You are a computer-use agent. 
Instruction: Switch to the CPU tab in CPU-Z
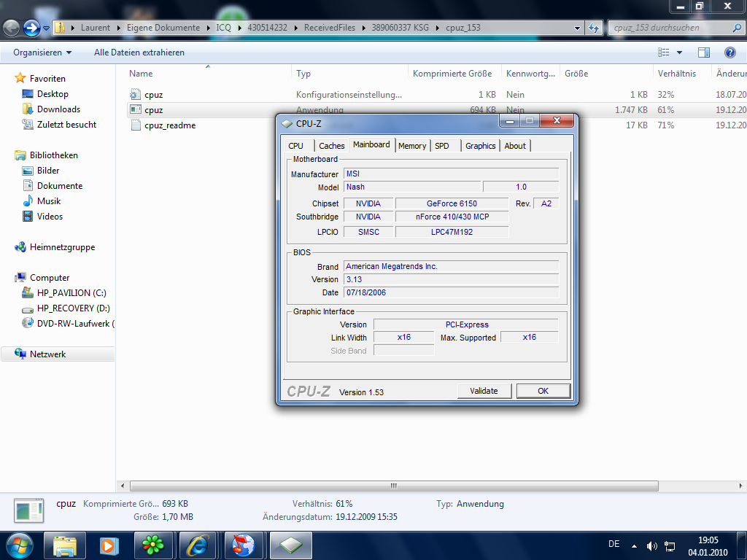point(296,146)
